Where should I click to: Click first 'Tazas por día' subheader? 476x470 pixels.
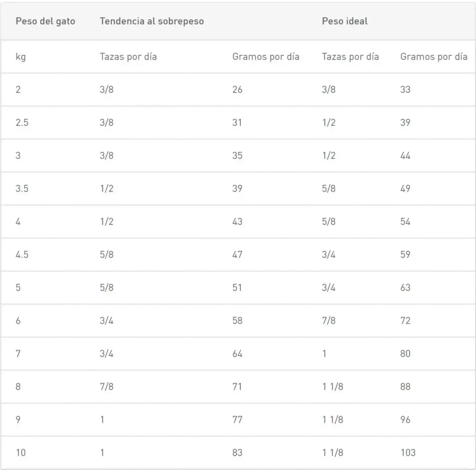[128, 57]
